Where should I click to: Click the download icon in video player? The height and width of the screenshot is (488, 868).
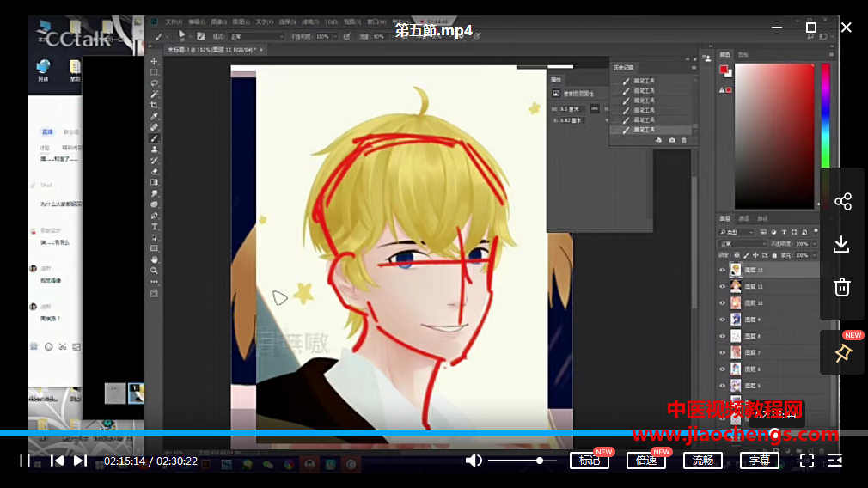click(x=841, y=244)
